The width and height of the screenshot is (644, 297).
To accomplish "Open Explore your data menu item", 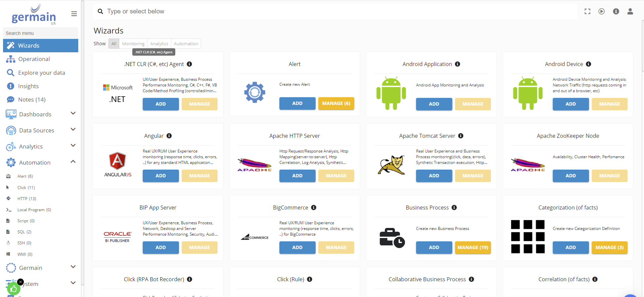I will pos(41,73).
